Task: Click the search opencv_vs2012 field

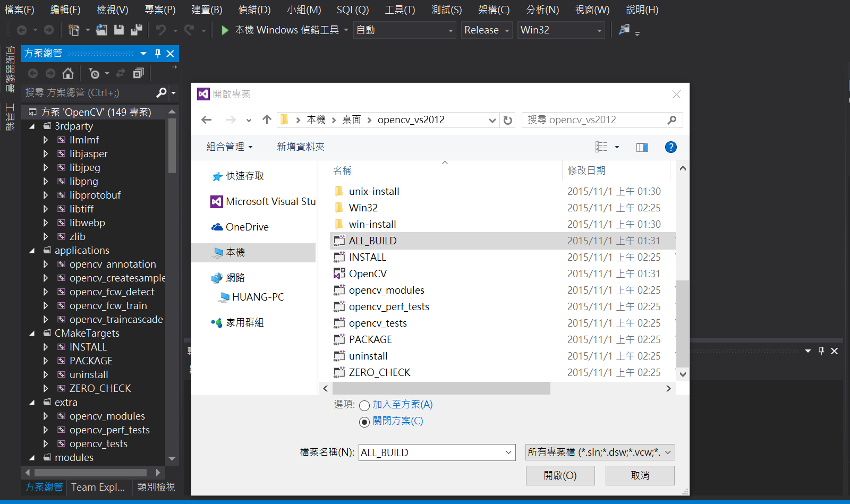Action: (602, 120)
